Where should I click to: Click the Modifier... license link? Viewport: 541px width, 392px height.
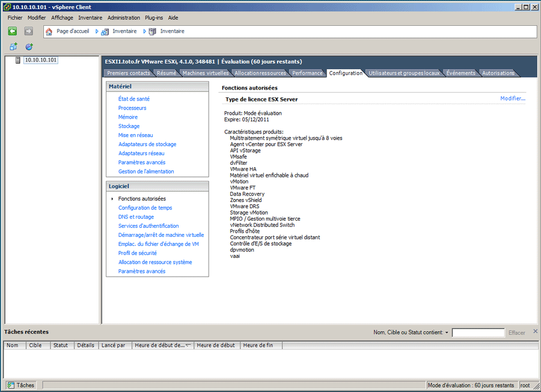click(513, 99)
